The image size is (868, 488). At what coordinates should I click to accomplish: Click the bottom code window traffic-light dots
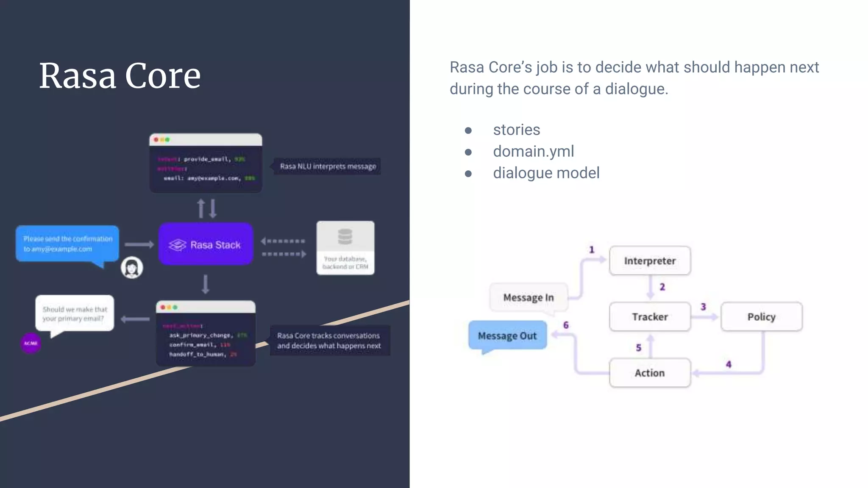point(169,307)
